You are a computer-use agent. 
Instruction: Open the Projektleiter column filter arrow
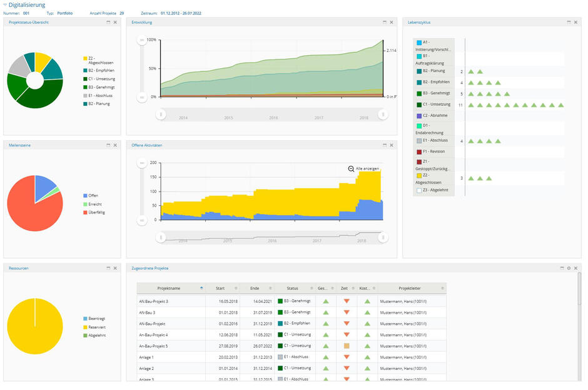tap(442, 289)
